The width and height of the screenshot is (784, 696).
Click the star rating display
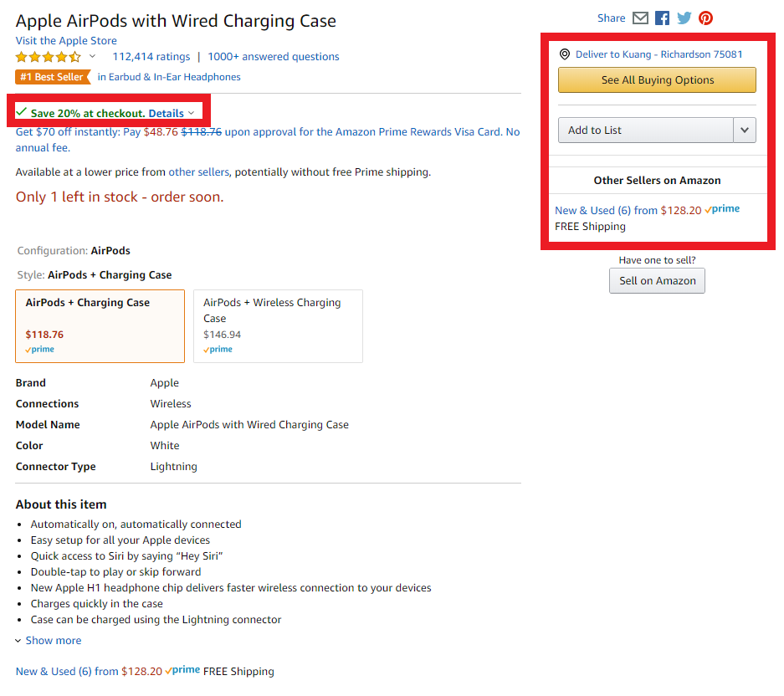point(48,57)
